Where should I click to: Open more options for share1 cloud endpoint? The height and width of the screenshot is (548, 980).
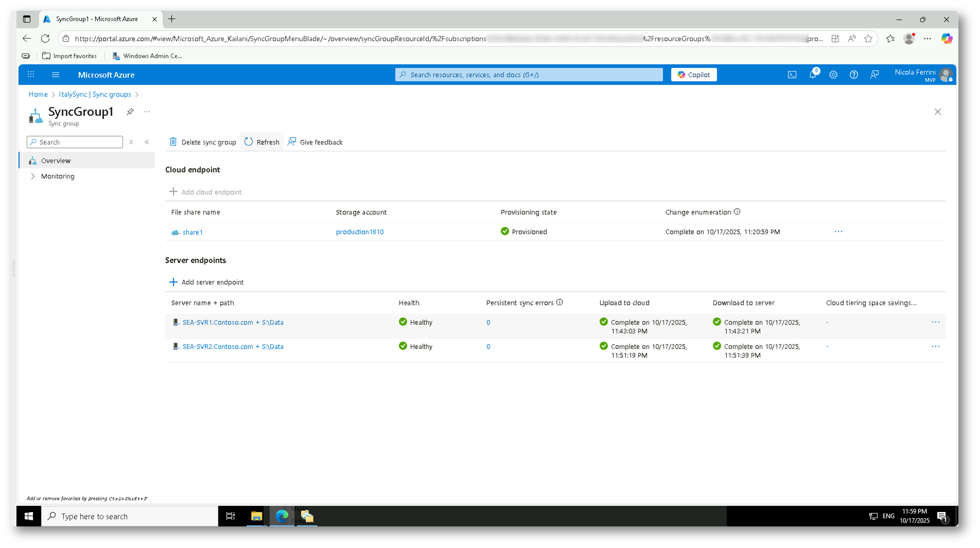tap(838, 232)
